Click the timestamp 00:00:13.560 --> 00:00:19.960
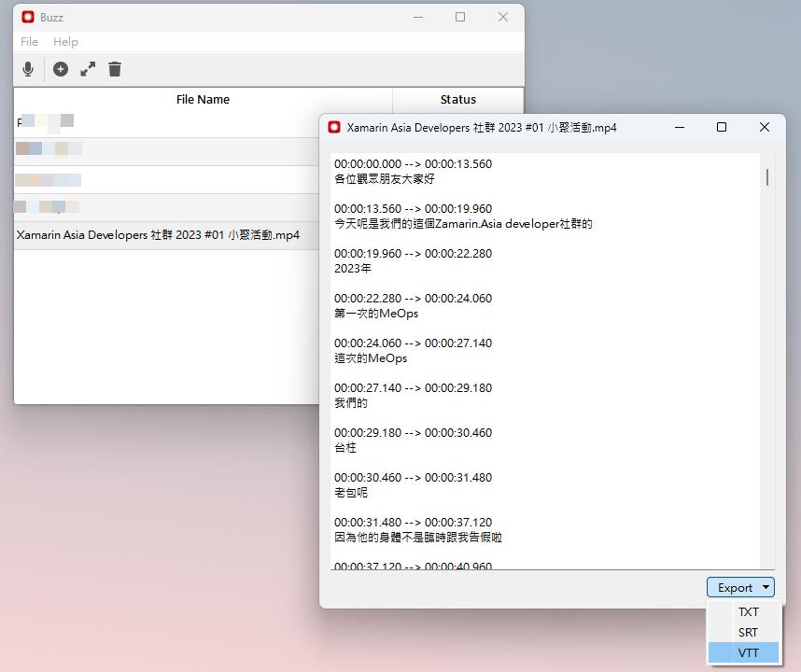 tap(413, 208)
